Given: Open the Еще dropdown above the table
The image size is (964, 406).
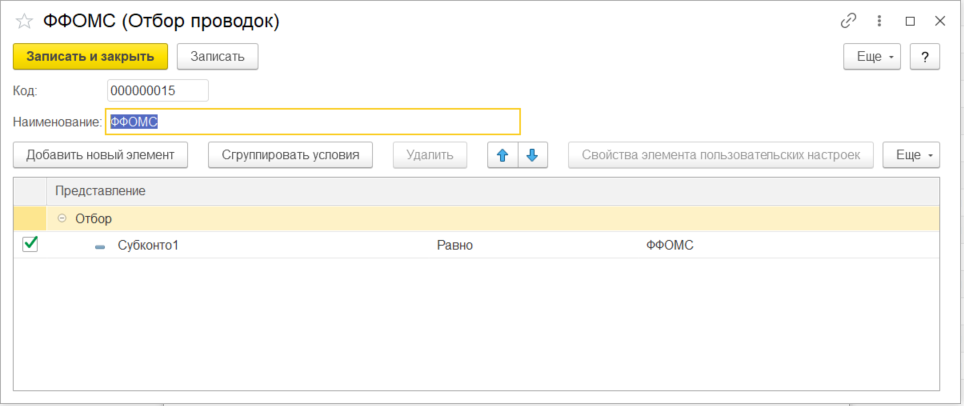Looking at the screenshot, I should [911, 155].
